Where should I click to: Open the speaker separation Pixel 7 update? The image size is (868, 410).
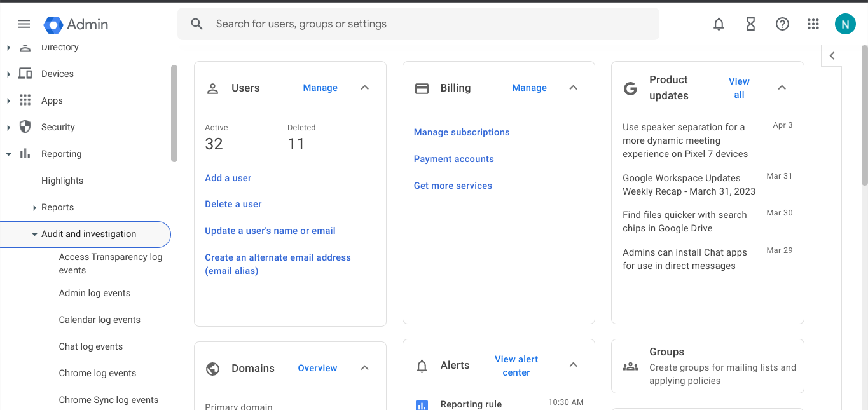685,140
